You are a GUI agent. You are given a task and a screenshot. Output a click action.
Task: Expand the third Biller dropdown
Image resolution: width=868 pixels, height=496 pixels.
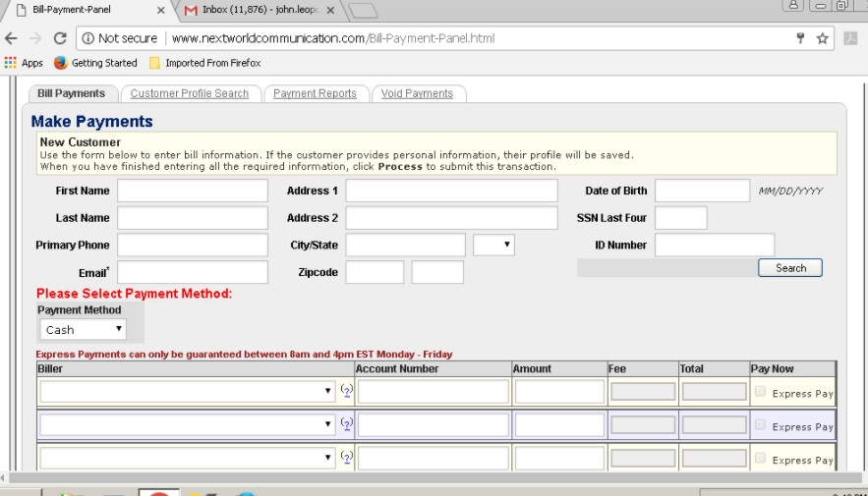187,458
